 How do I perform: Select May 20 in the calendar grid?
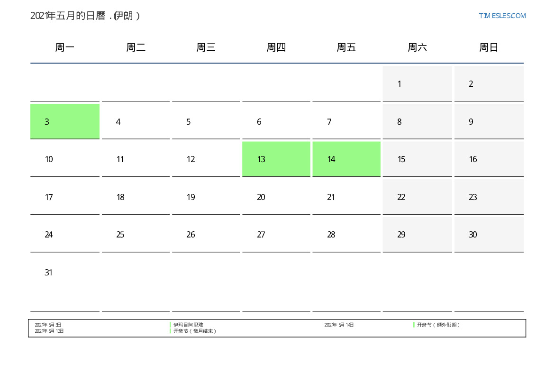coord(276,197)
